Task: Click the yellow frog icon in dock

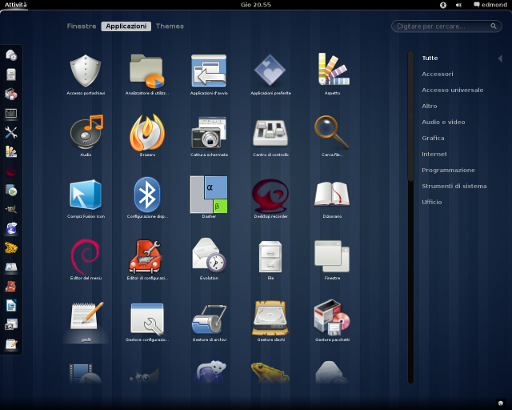Action: [11, 248]
